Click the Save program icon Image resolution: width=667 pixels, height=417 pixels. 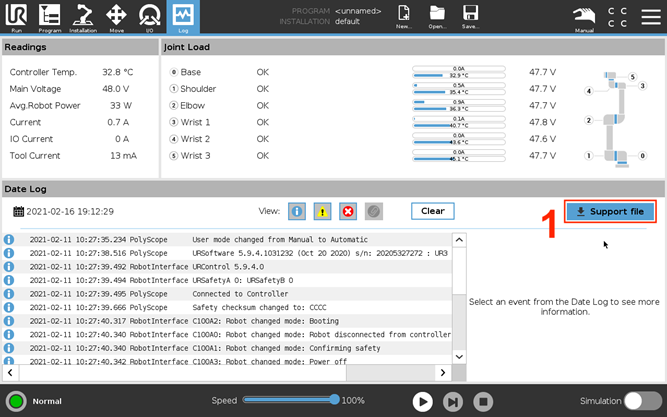coord(470,16)
